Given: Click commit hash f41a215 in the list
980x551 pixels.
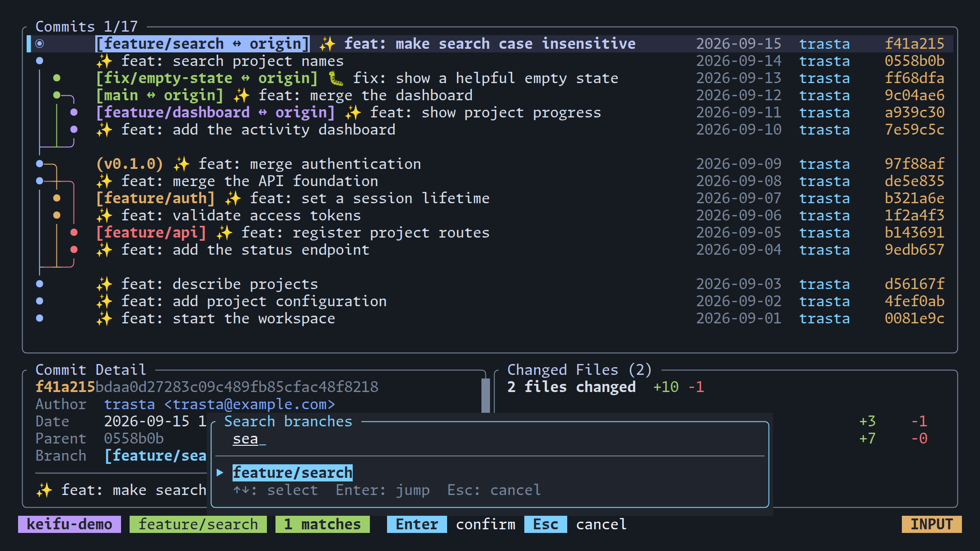Looking at the screenshot, I should [x=915, y=44].
